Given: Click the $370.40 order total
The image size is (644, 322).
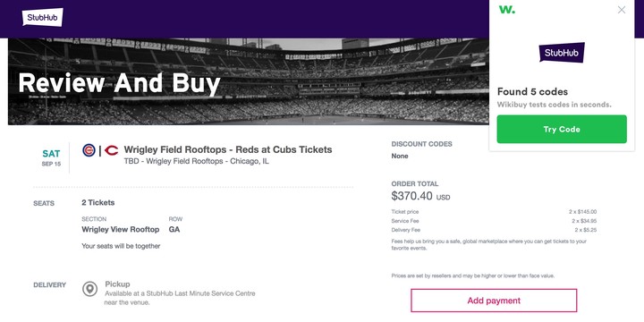Looking at the screenshot, I should click(x=412, y=196).
